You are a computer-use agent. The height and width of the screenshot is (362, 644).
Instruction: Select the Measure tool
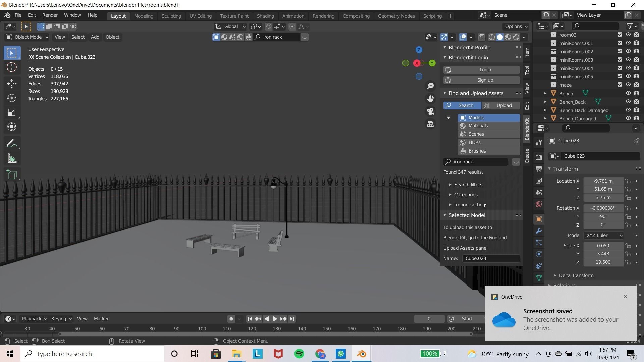click(x=12, y=158)
